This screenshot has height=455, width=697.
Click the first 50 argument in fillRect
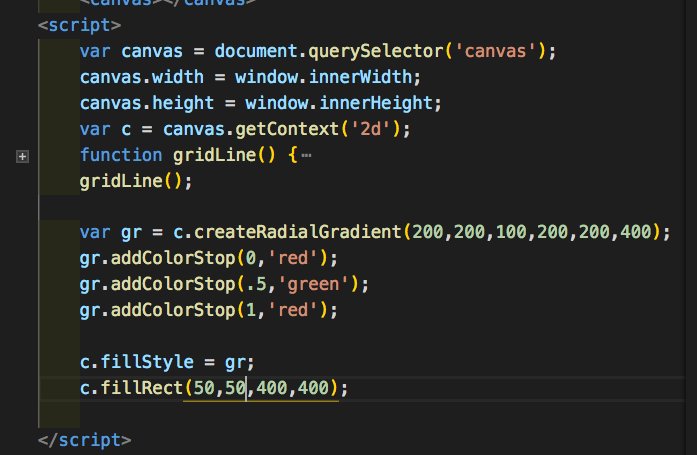click(x=204, y=388)
